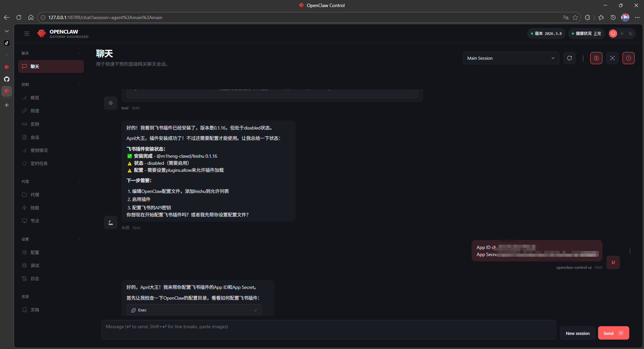The height and width of the screenshot is (349, 644).
Task: Open the 技能 skills page
Action: [51, 208]
